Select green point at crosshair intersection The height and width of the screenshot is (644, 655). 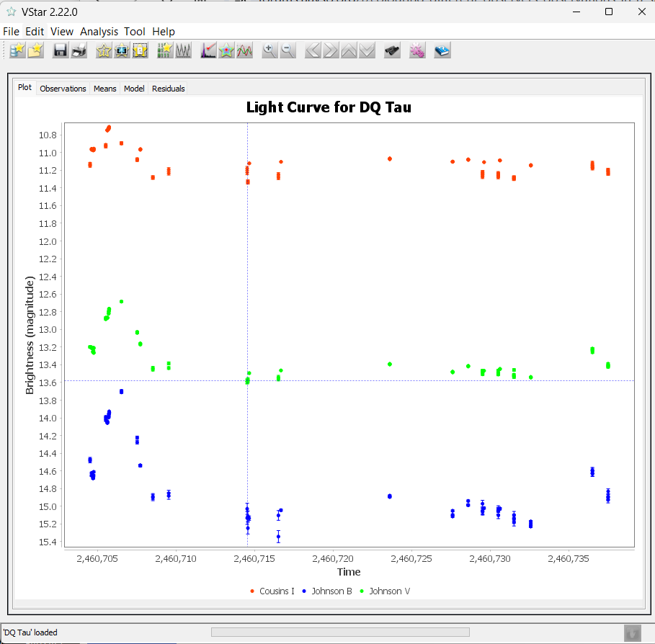247,381
